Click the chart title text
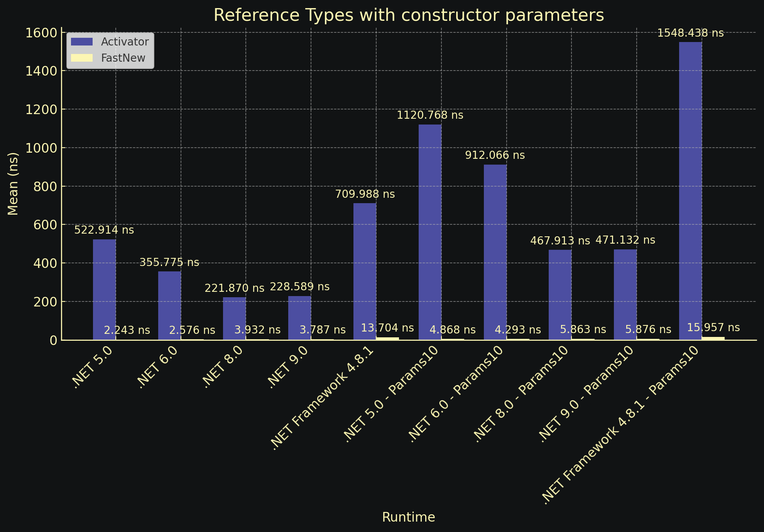764x532 pixels. pos(409,15)
